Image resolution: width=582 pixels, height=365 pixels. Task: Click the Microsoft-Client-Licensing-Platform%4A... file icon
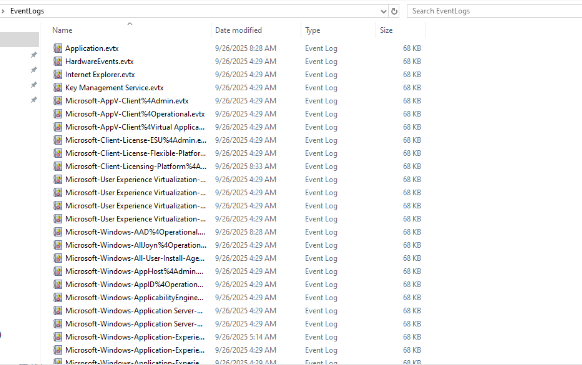[58, 166]
